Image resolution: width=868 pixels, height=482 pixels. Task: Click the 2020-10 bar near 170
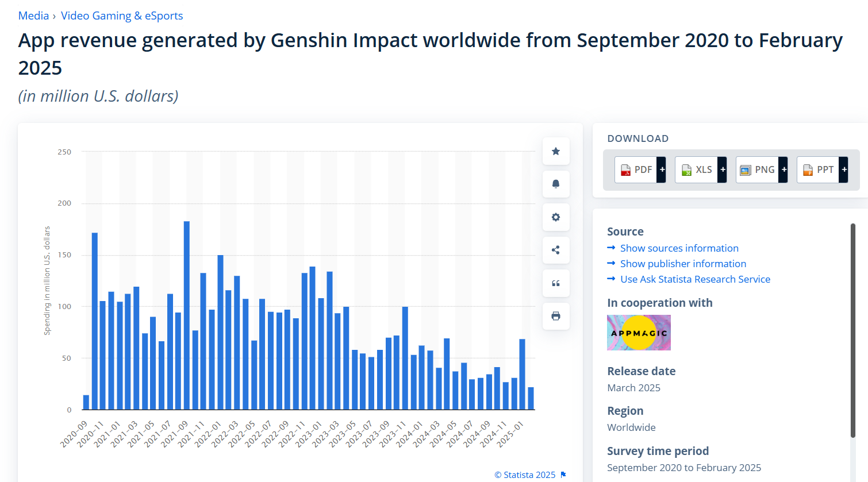(94, 321)
